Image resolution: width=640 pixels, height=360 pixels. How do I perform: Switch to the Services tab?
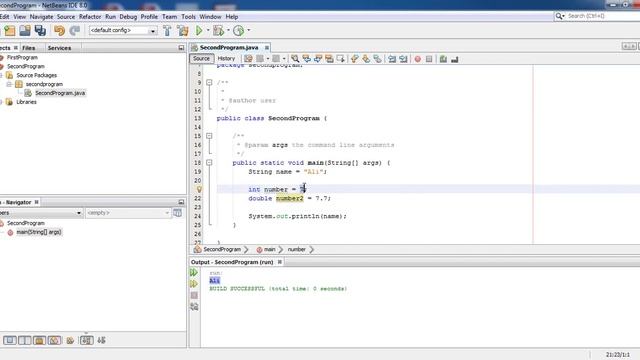tap(59, 48)
